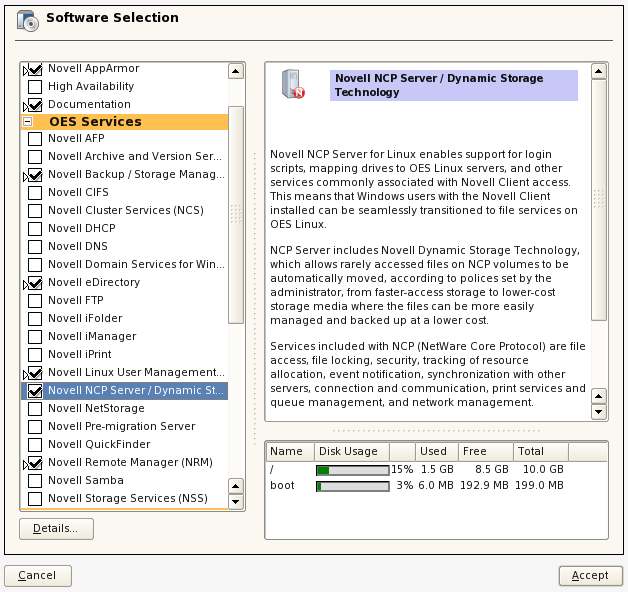The width and height of the screenshot is (628, 592).
Task: Click the Accept button
Action: 590,576
